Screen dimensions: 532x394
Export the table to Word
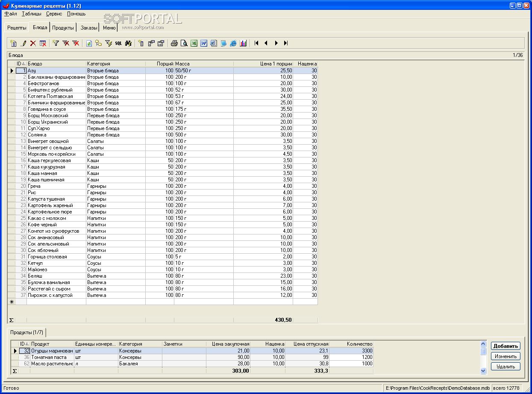click(204, 43)
